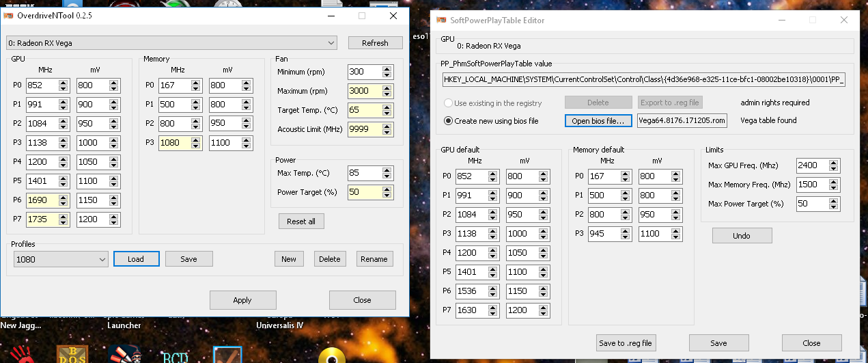868x363 pixels.
Task: Open the DOSBox desktop icon
Action: (72, 353)
